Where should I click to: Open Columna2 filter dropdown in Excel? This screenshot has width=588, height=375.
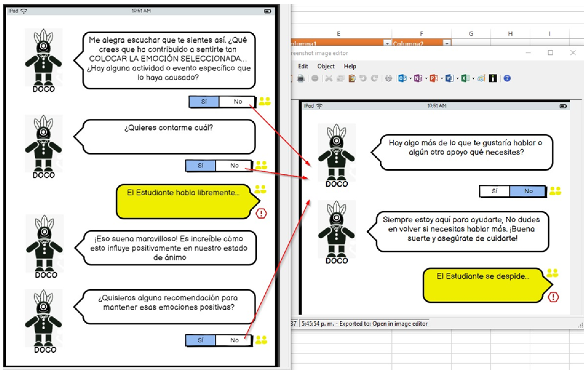point(447,43)
